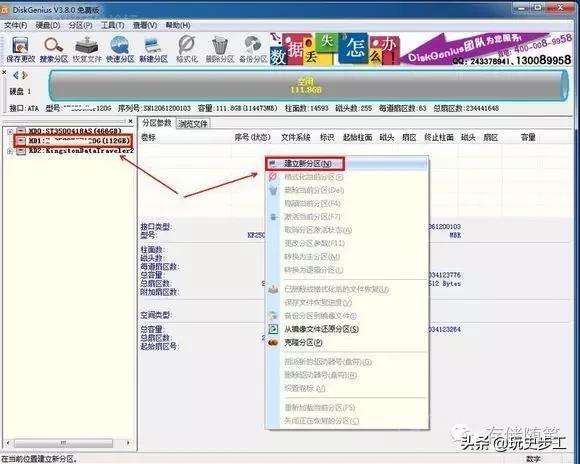Click the 卷标 column header
Image resolution: width=580 pixels, height=464 pixels.
click(149, 137)
